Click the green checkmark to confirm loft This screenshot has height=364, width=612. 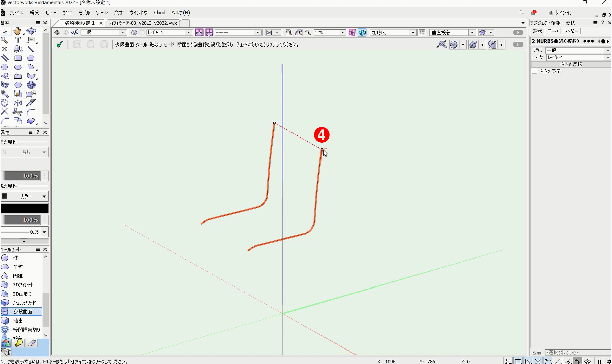(x=60, y=44)
